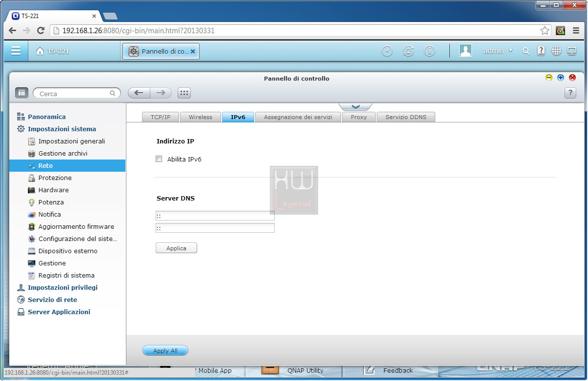Open Gestione archivi

[63, 154]
